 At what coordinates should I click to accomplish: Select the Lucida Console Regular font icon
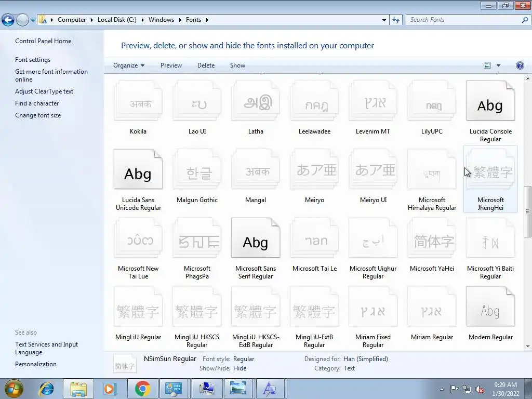(x=490, y=101)
